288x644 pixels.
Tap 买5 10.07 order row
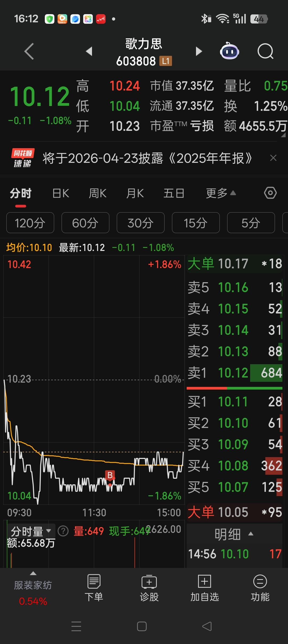point(235,487)
